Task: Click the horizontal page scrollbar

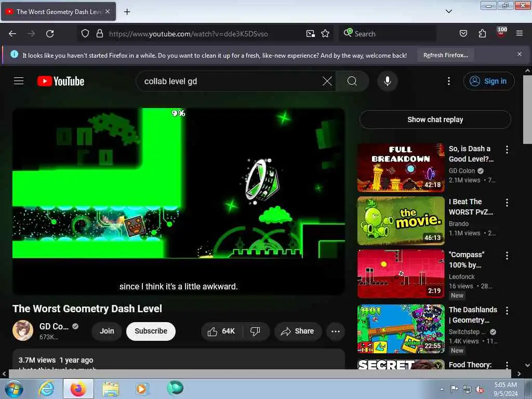Action: (x=260, y=374)
